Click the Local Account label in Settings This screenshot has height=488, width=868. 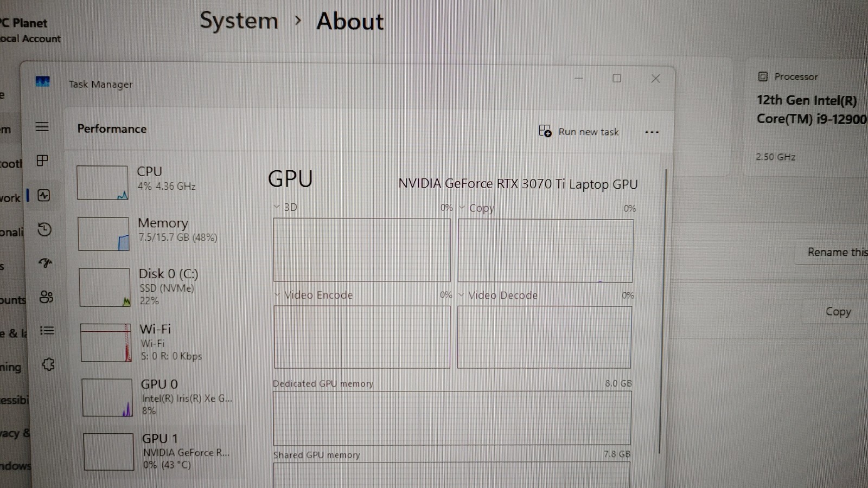pos(30,38)
